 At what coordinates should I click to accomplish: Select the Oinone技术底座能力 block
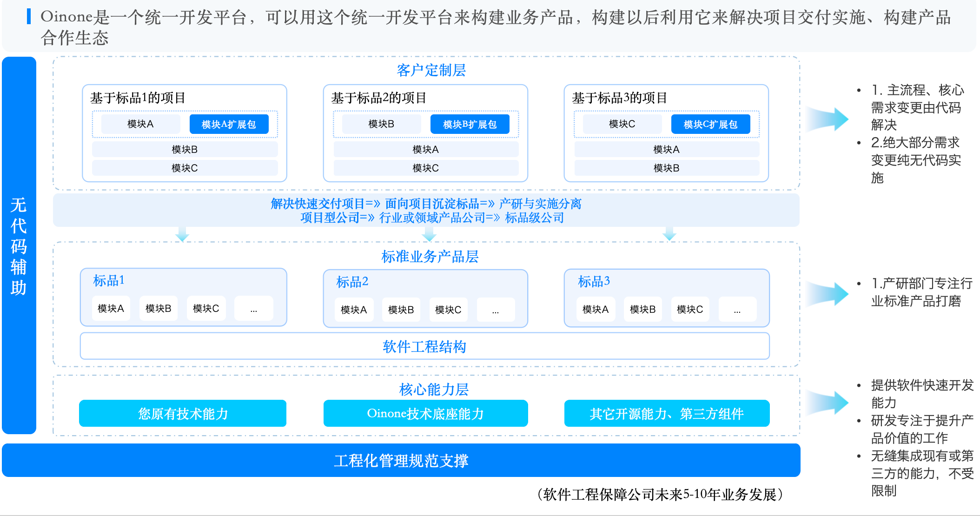pos(425,413)
